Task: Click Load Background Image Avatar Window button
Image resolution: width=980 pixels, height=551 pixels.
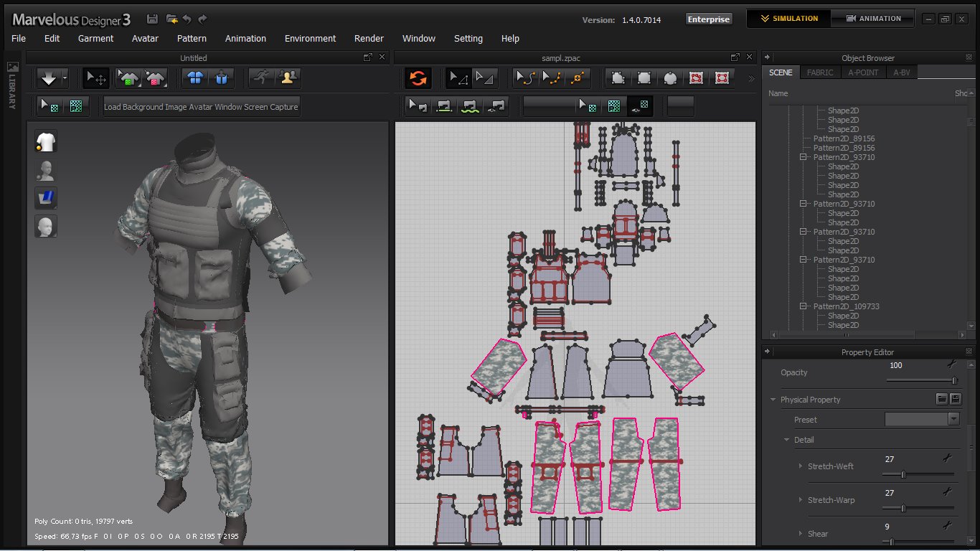Action: point(201,107)
